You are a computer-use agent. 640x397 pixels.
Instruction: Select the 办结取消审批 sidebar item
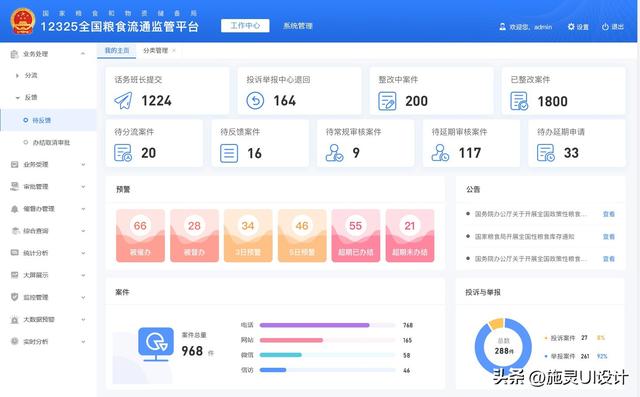[48, 142]
